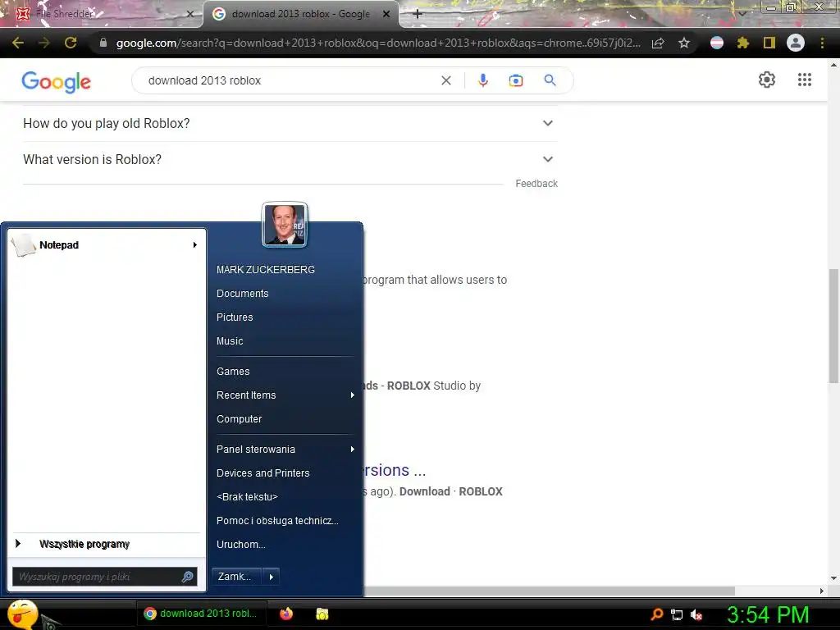The width and height of the screenshot is (840, 630).
Task: Open Uruchom... run dialog
Action: click(240, 545)
